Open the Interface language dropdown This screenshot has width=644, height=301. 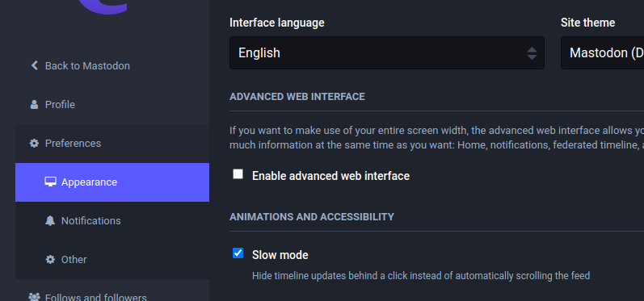pyautogui.click(x=387, y=53)
